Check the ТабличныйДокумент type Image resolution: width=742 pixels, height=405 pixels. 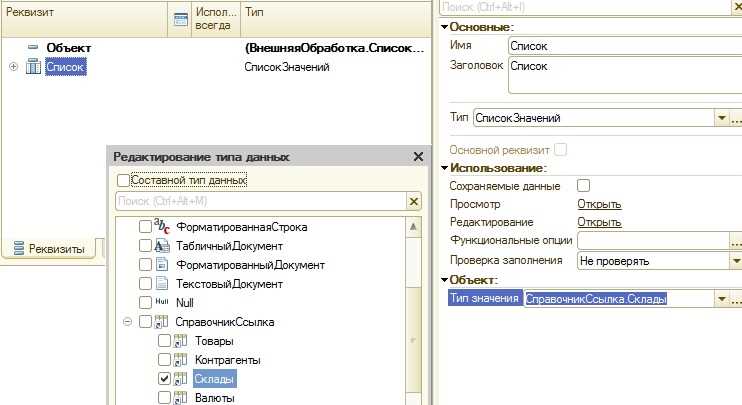coord(145,246)
